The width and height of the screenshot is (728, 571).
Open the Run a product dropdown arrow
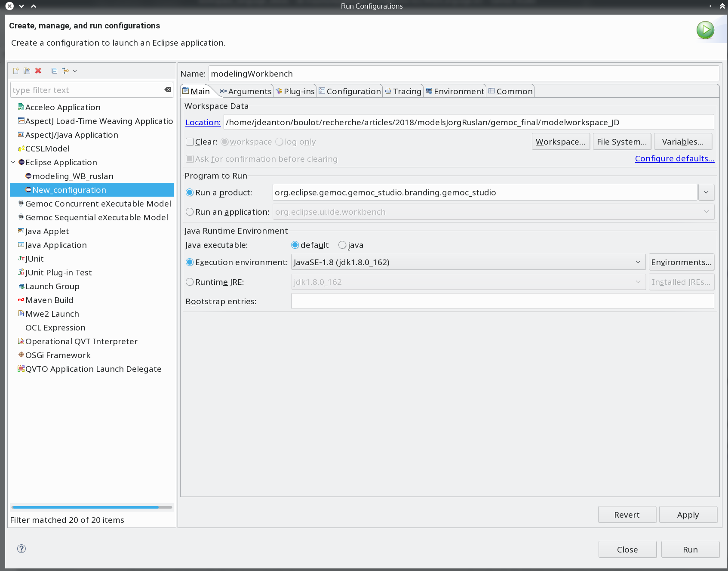click(x=706, y=192)
